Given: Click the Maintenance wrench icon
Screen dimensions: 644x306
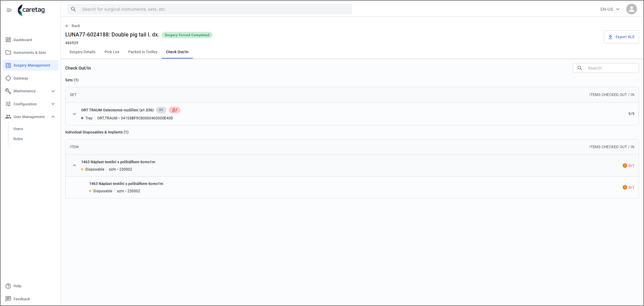Looking at the screenshot, I should tap(8, 91).
